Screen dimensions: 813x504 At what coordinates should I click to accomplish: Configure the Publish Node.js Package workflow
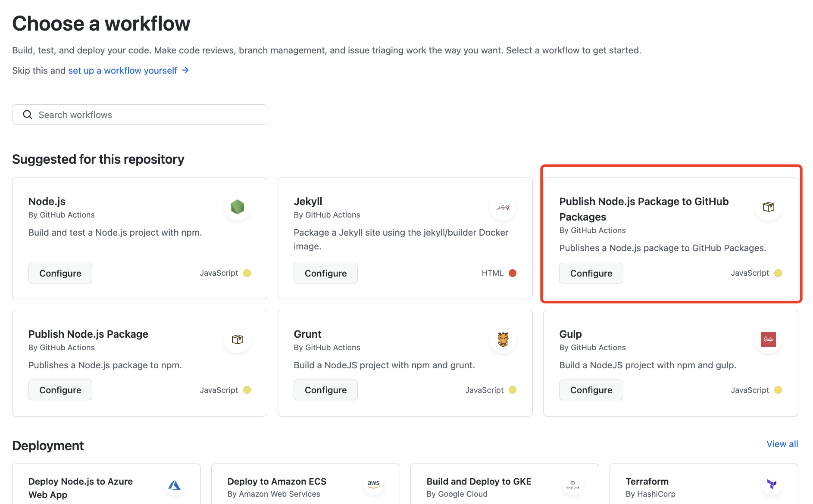click(60, 390)
